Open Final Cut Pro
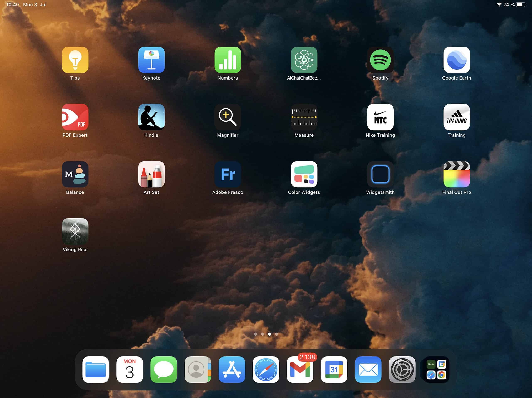 click(x=457, y=174)
